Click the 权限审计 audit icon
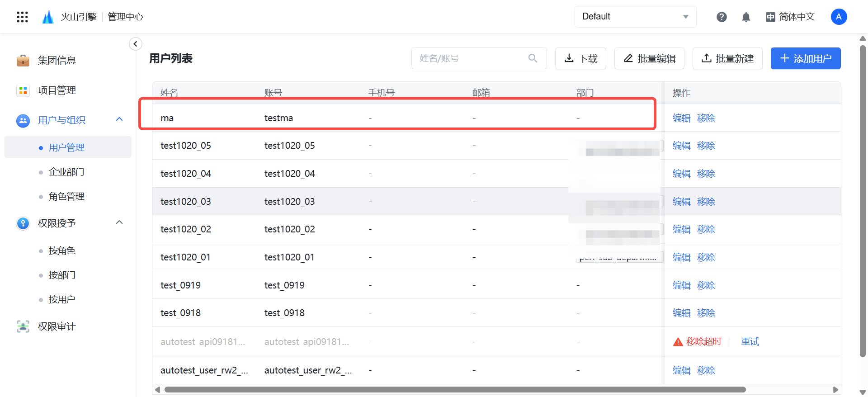The image size is (868, 397). [x=23, y=326]
